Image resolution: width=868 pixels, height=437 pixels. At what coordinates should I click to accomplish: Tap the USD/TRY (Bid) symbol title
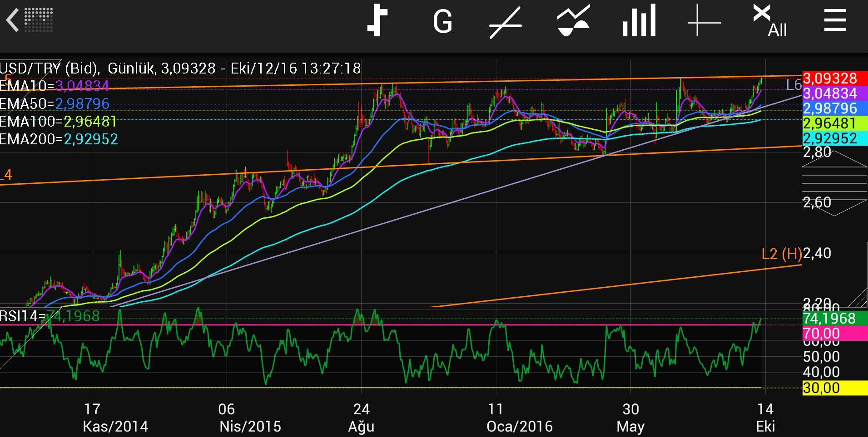(49, 69)
